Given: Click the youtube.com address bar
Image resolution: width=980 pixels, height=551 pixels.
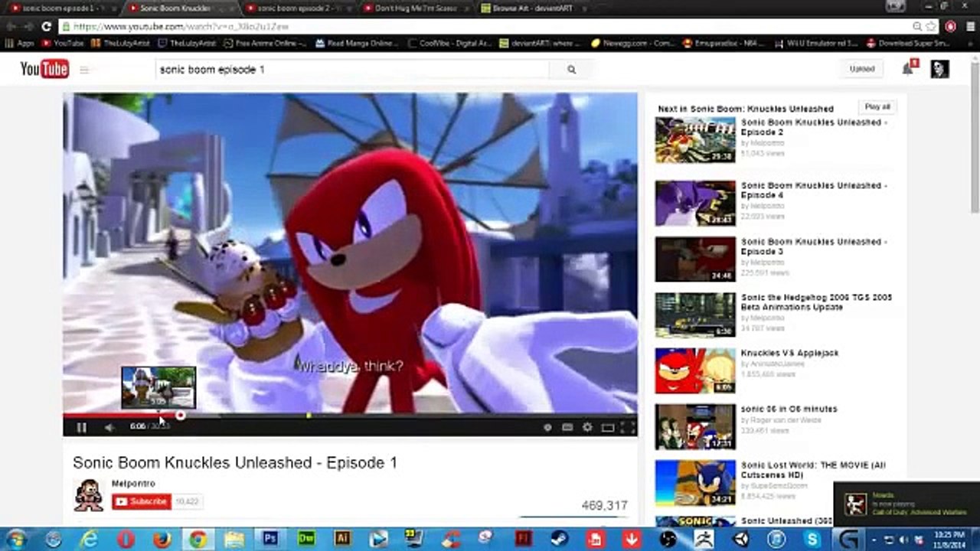Looking at the screenshot, I should coord(490,26).
